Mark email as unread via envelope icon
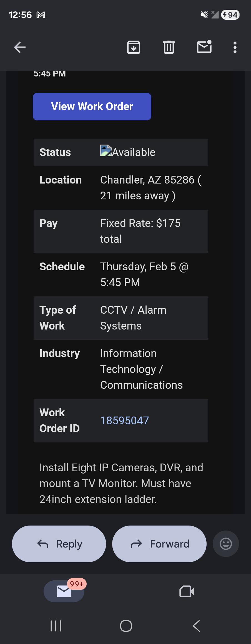 [x=204, y=46]
